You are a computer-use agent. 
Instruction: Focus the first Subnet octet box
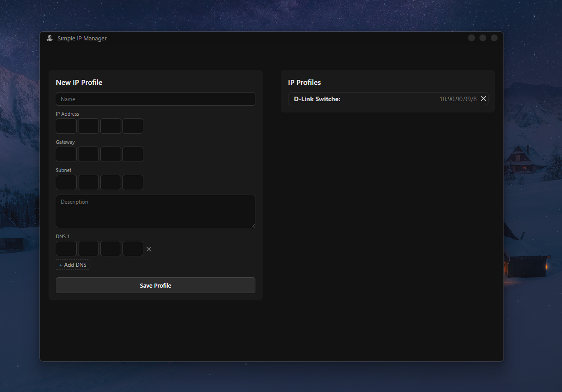tap(66, 182)
